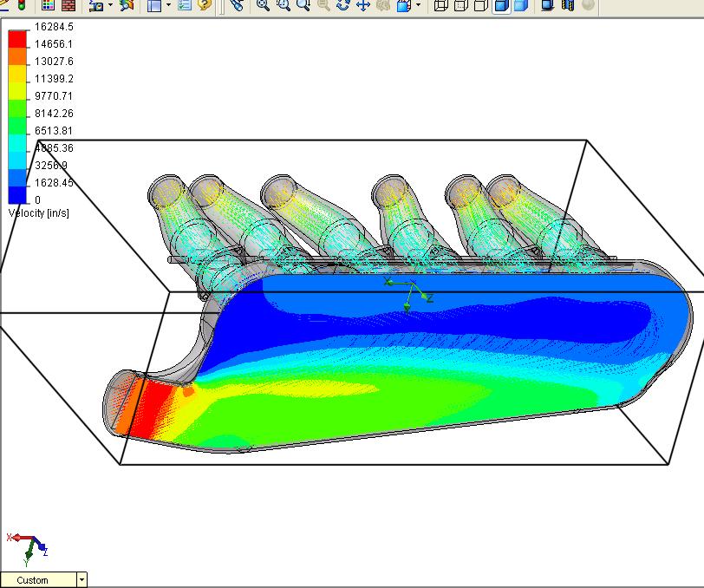Toggle Wireframe display mode
This screenshot has height=588, width=704.
pyautogui.click(x=440, y=5)
